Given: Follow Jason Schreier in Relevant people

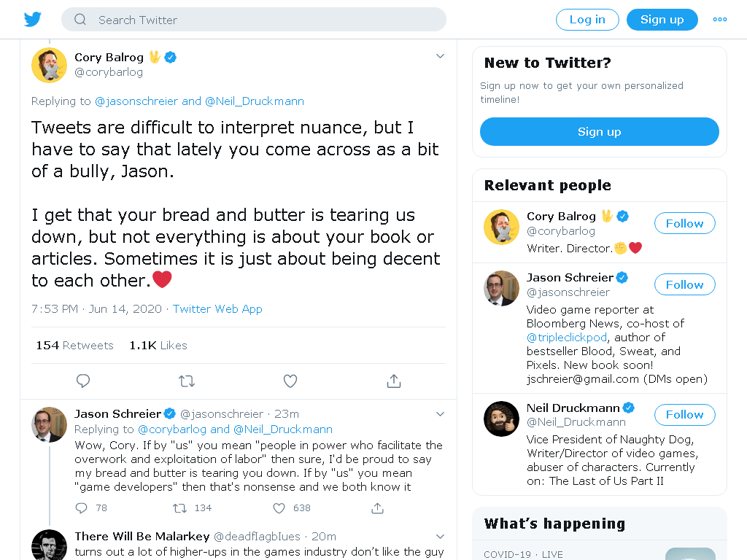Looking at the screenshot, I should point(684,285).
